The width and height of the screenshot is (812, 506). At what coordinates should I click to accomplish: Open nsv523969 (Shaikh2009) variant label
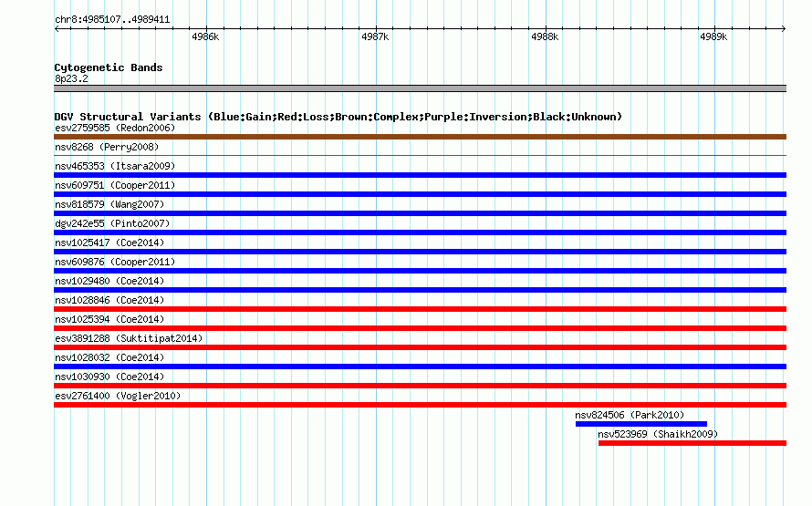[x=658, y=434]
